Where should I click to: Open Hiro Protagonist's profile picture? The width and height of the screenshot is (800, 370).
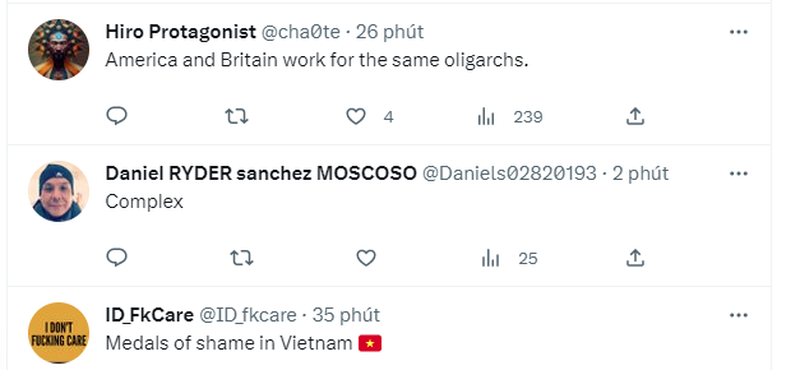[58, 50]
